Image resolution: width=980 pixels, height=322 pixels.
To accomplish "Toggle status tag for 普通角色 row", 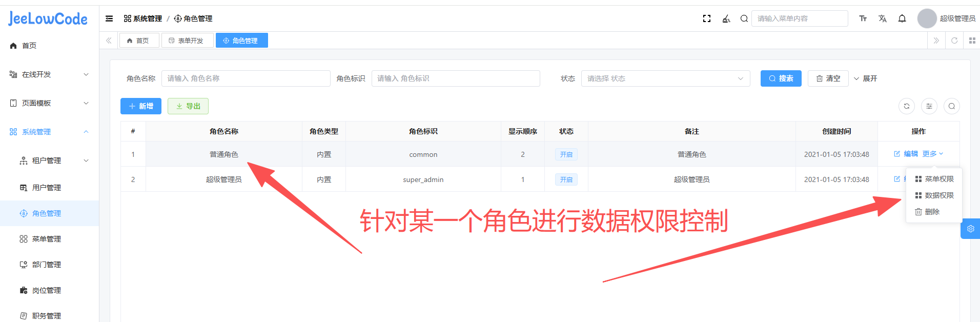I will pyautogui.click(x=566, y=154).
